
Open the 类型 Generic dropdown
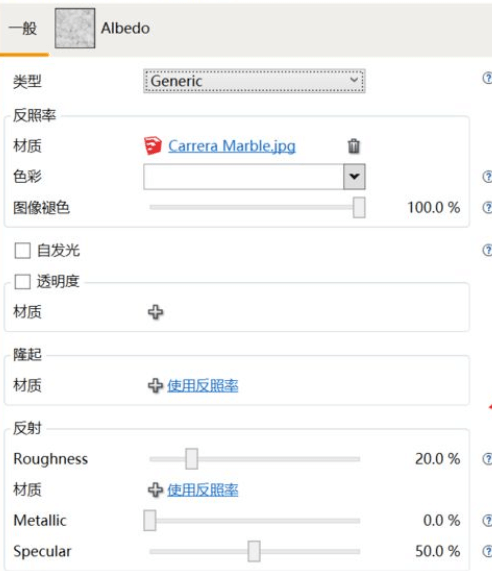254,81
